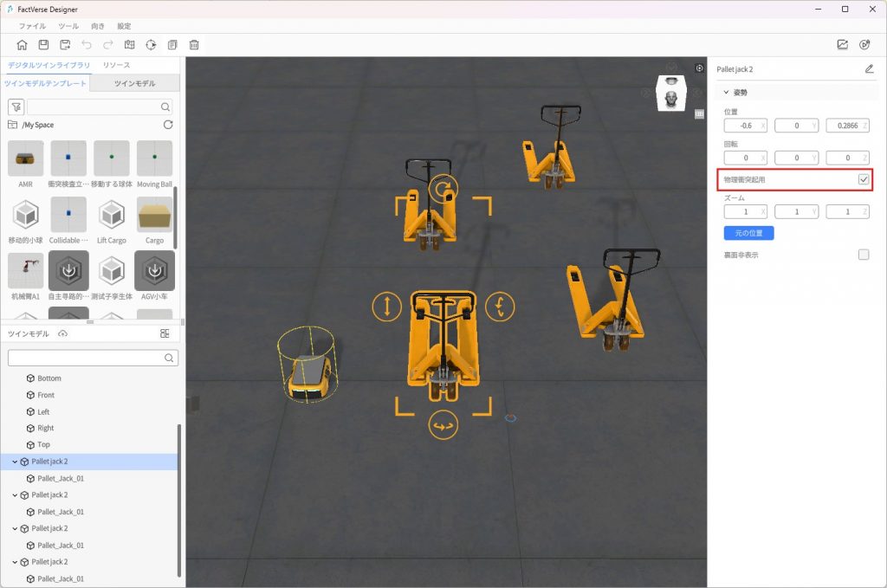
Task: Uncheck the 物理衝突起用 checkbox
Action: pos(863,179)
